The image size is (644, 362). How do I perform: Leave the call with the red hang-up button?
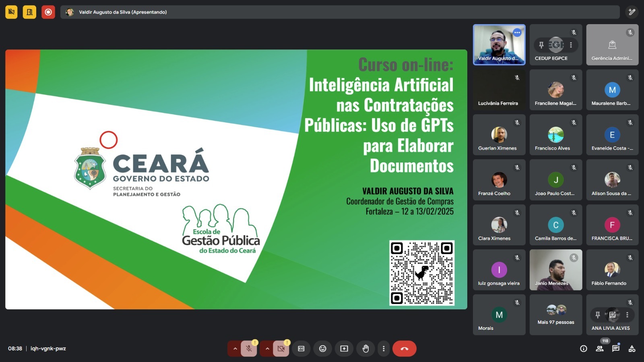(x=405, y=349)
